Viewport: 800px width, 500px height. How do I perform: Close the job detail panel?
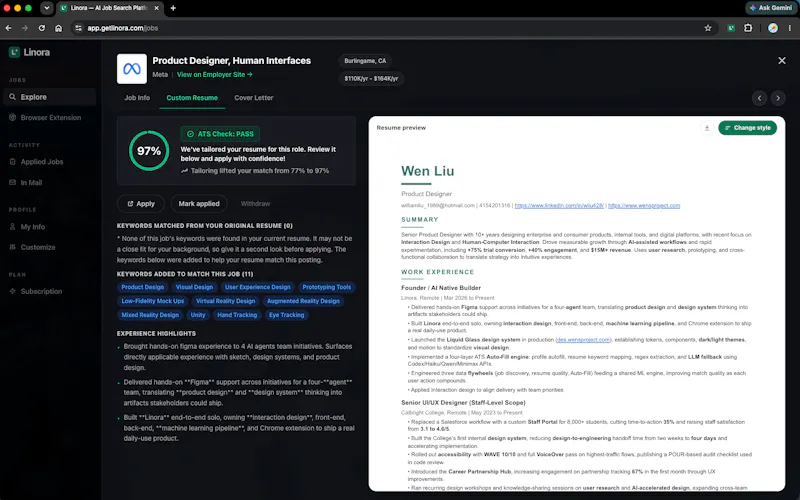click(x=782, y=60)
